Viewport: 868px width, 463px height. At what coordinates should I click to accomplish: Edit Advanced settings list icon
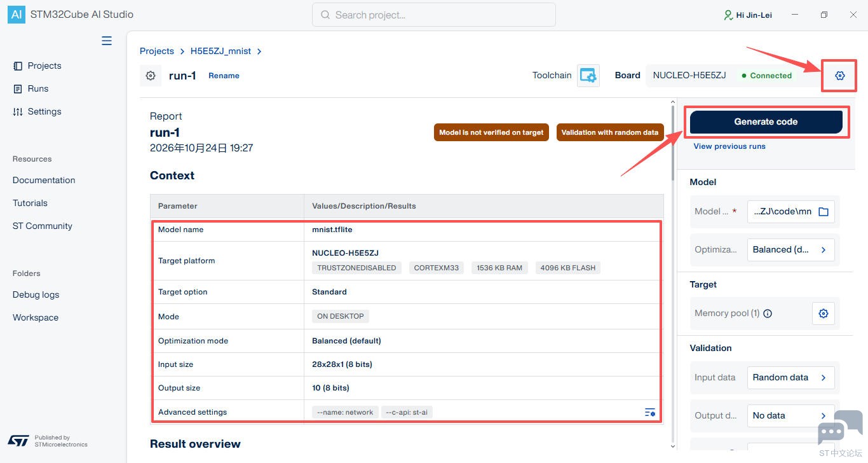[649, 412]
